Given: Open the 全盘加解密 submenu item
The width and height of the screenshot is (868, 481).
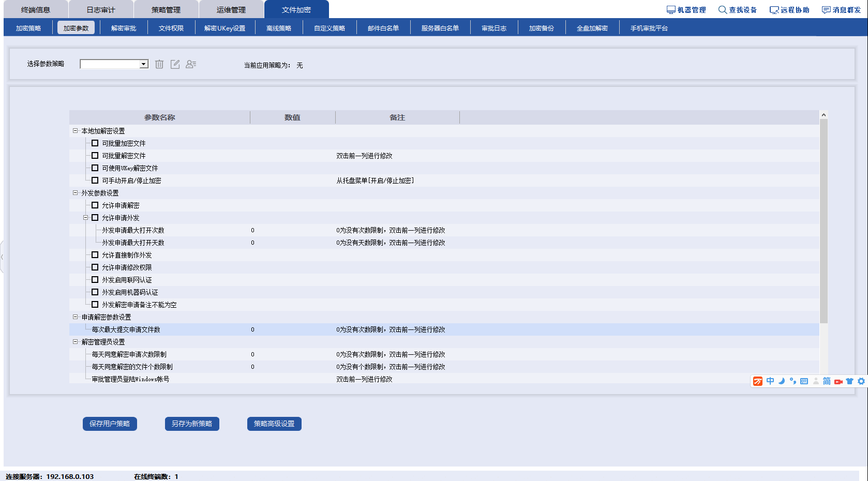Looking at the screenshot, I should tap(592, 28).
